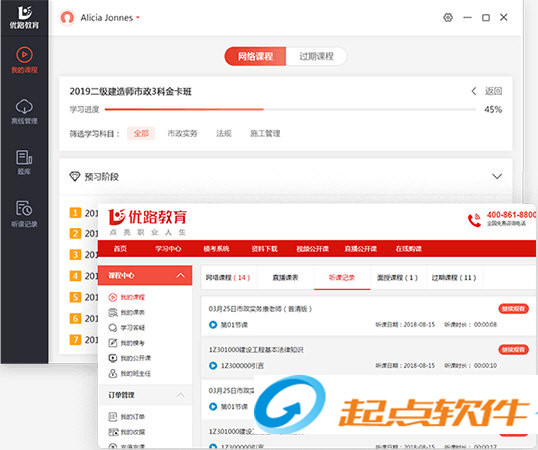Screen dimensions: 538x450
Task: Click 继续观看 for 1Z301000建设工程 record
Action: click(x=513, y=350)
